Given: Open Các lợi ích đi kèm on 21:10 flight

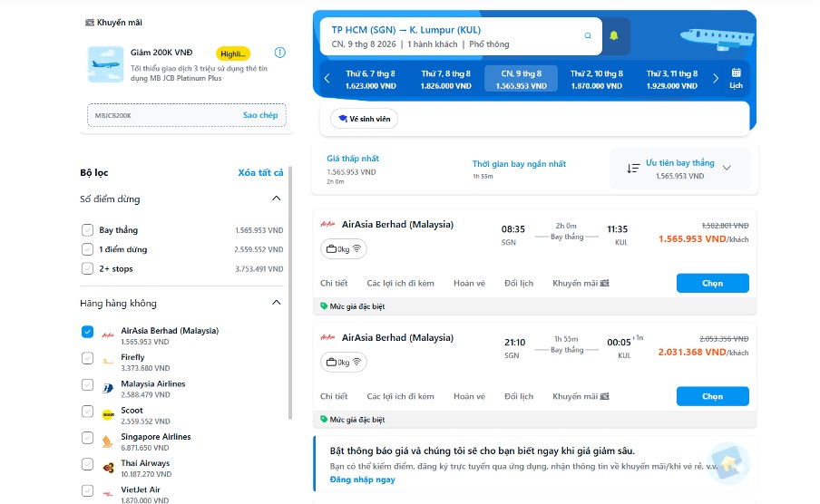Looking at the screenshot, I should tap(400, 396).
